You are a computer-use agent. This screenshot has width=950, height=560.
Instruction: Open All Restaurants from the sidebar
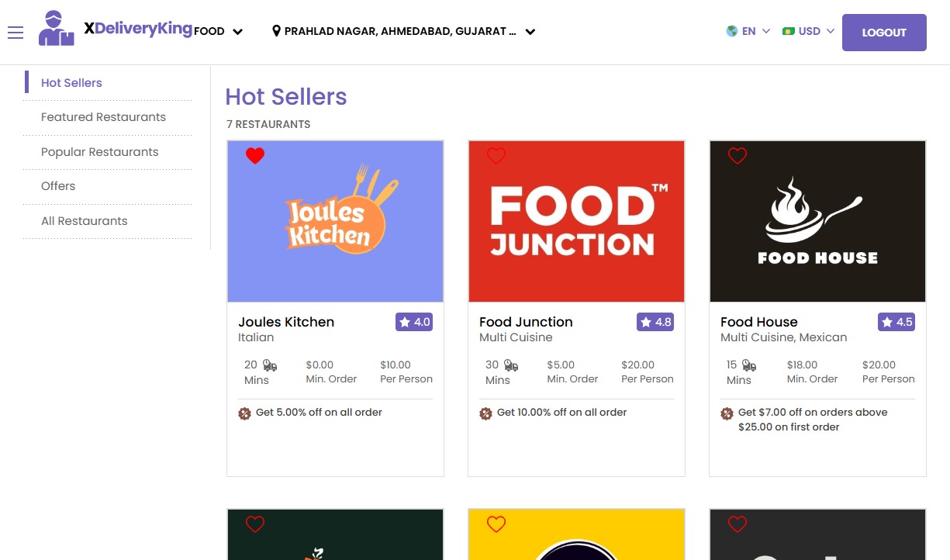coord(84,220)
